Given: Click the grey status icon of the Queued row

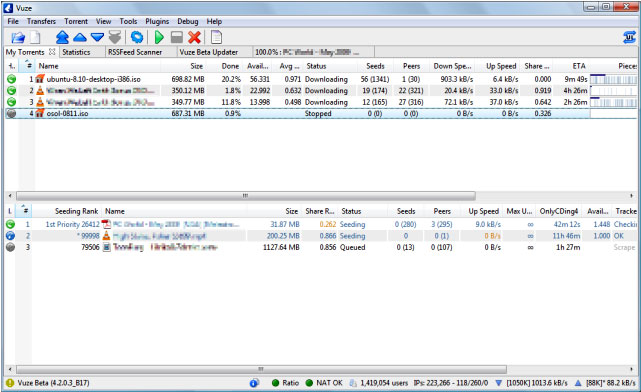Looking at the screenshot, I should (11, 247).
